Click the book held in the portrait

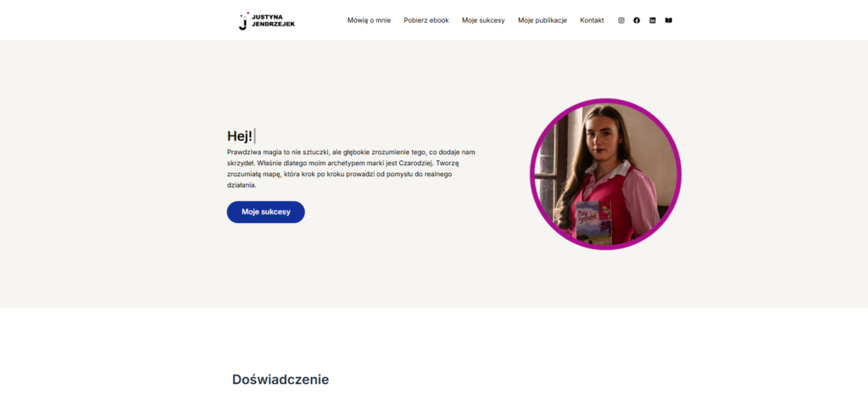click(593, 223)
